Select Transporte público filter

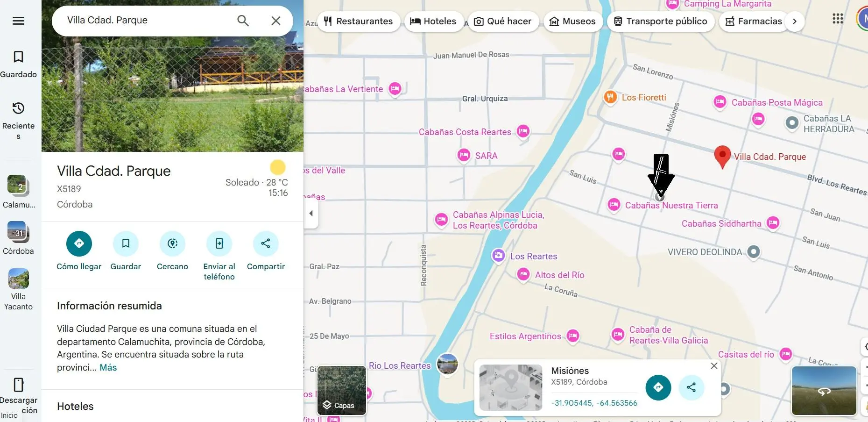pyautogui.click(x=661, y=21)
